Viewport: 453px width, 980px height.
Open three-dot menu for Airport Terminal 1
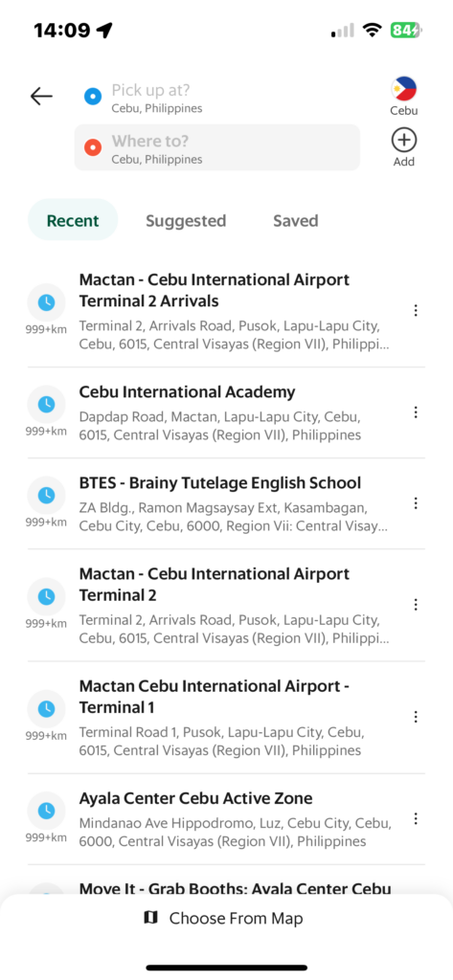tap(416, 717)
